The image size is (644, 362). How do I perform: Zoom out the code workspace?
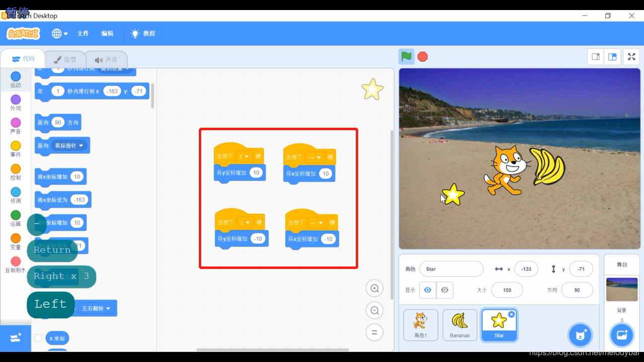coord(374,311)
